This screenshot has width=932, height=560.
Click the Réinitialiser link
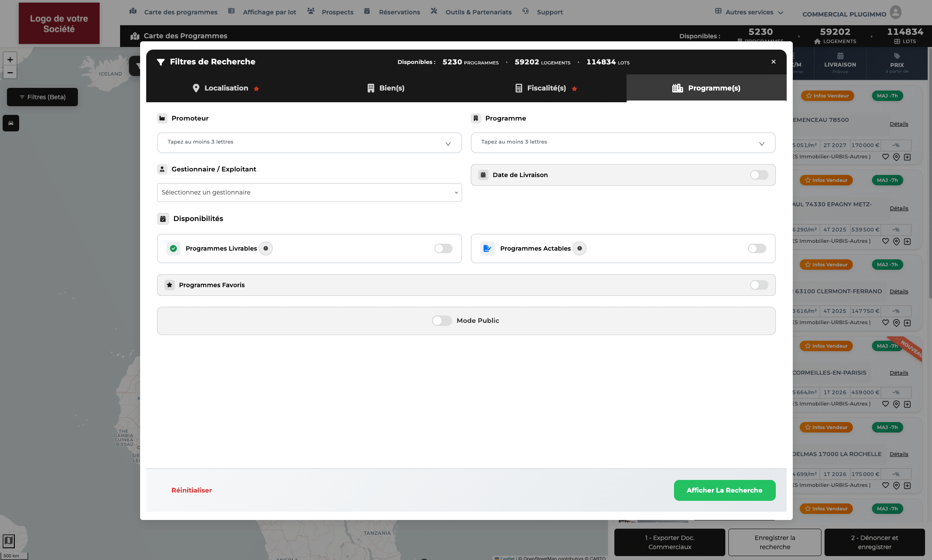(x=191, y=490)
